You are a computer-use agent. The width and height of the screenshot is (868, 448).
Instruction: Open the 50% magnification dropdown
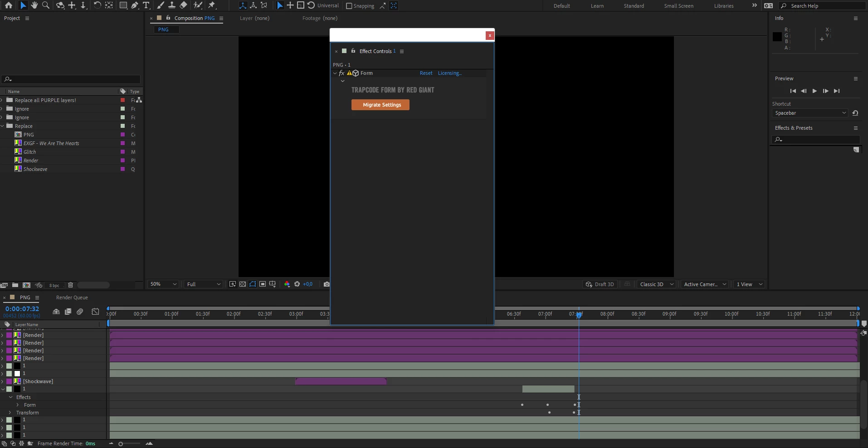tap(163, 284)
